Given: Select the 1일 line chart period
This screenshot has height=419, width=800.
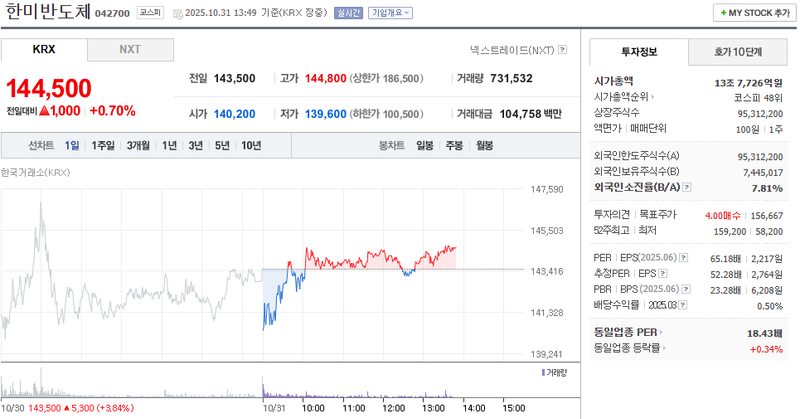Looking at the screenshot, I should (71, 145).
